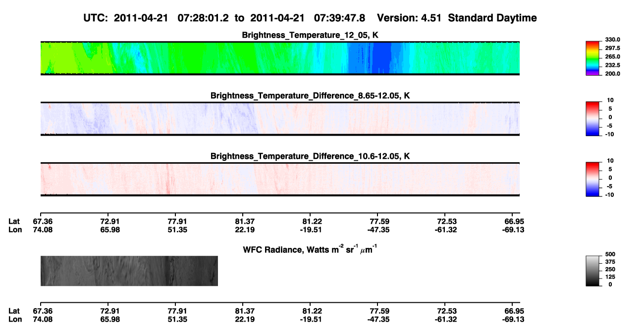Click the 200.0 color bar label
Image resolution: width=644 pixels, height=330 pixels.
point(612,74)
